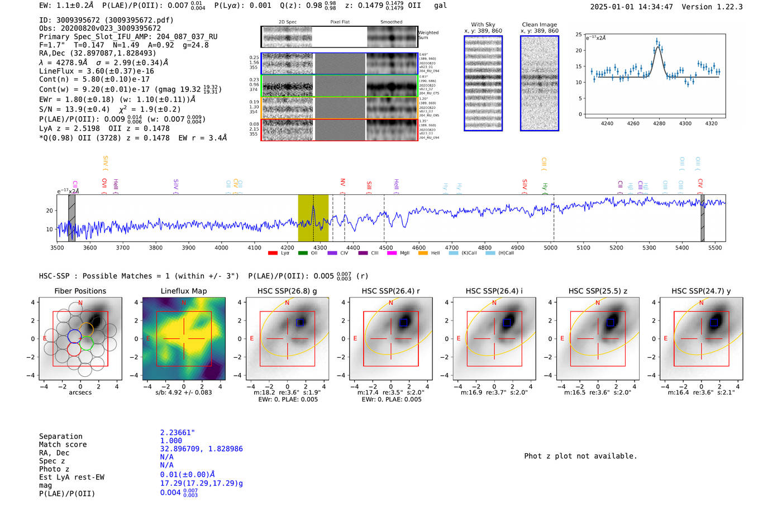The image size is (782, 532).
Task: Click the EW: 1.1±0.2Å header value
Action: point(66,6)
